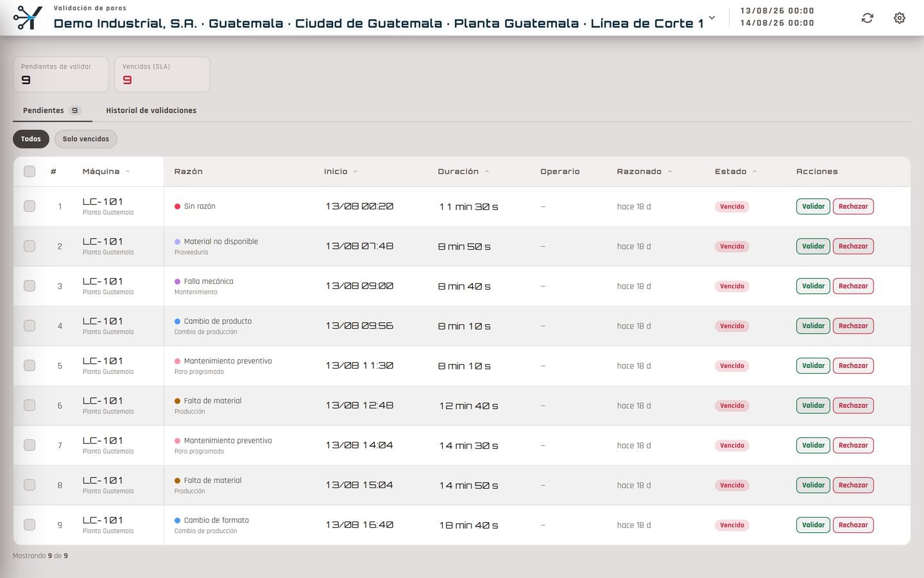Click the blue Cambio de formato dot

point(178,520)
